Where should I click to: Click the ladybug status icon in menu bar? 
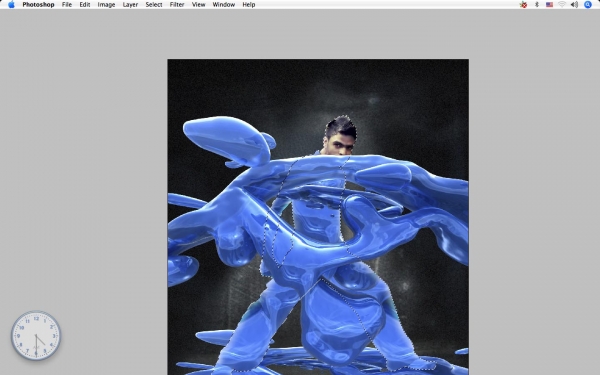tap(523, 5)
